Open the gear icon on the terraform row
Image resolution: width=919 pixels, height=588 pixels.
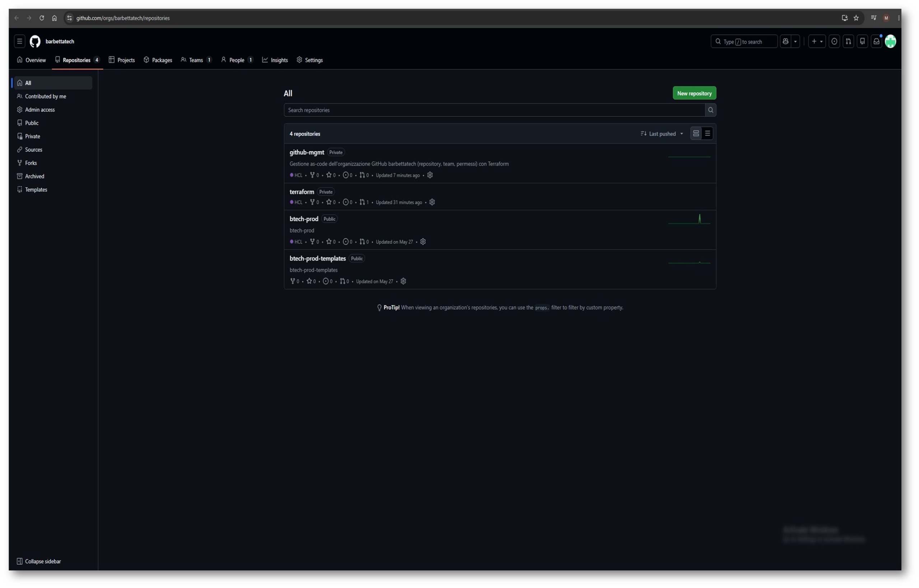point(432,202)
